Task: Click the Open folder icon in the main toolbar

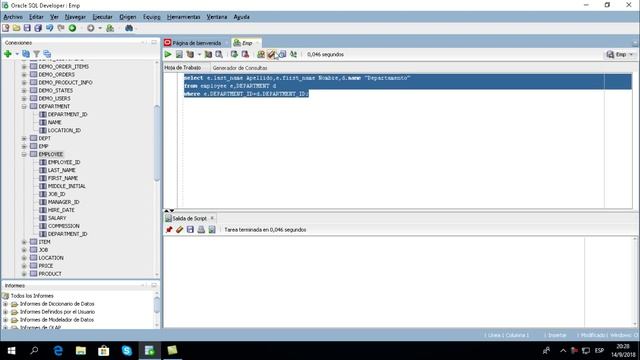Action: pyautogui.click(x=16, y=28)
